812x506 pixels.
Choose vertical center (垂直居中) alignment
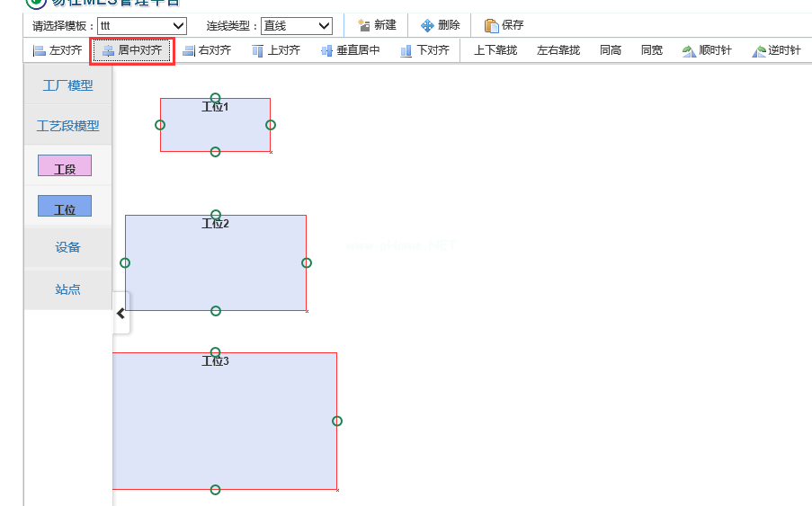click(351, 51)
